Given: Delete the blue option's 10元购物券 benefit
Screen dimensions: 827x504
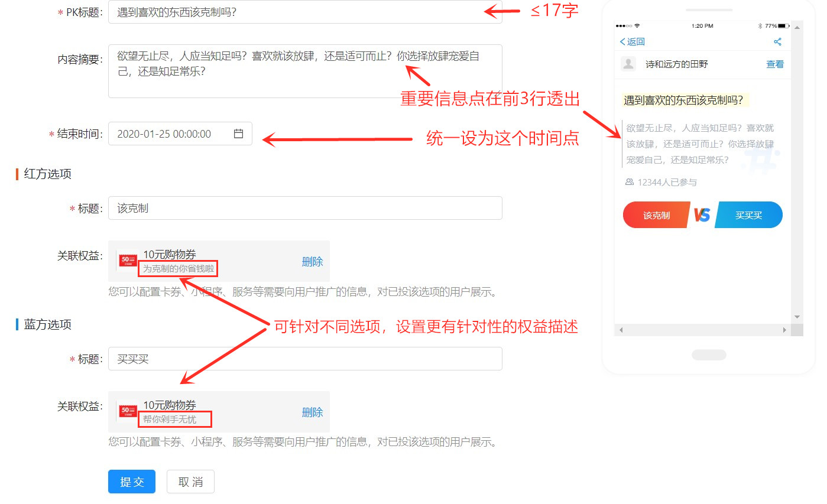Looking at the screenshot, I should (312, 412).
